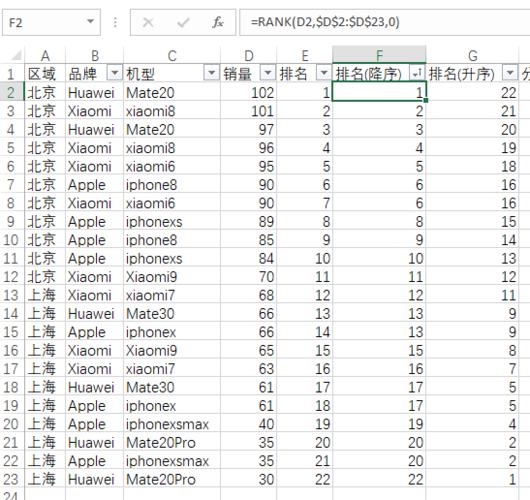Select column C header
The height and width of the screenshot is (500, 530).
pyautogui.click(x=172, y=55)
